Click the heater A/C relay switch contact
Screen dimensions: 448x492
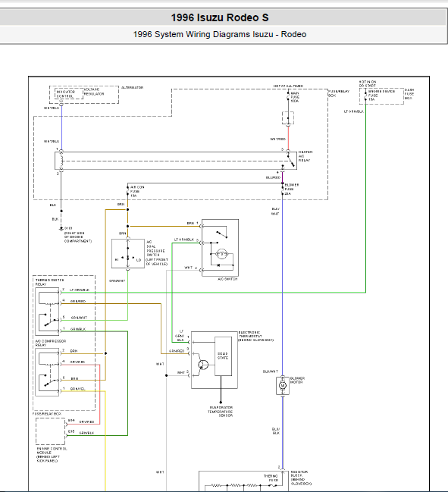290,161
